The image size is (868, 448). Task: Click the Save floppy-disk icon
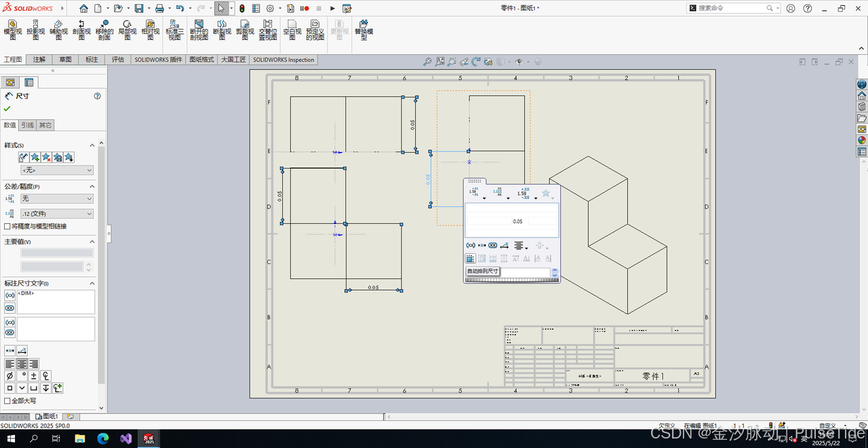(x=138, y=8)
